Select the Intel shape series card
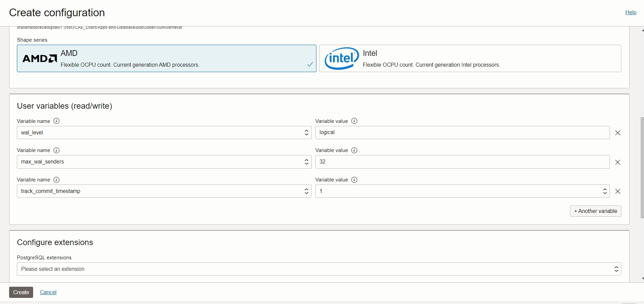 click(x=470, y=58)
